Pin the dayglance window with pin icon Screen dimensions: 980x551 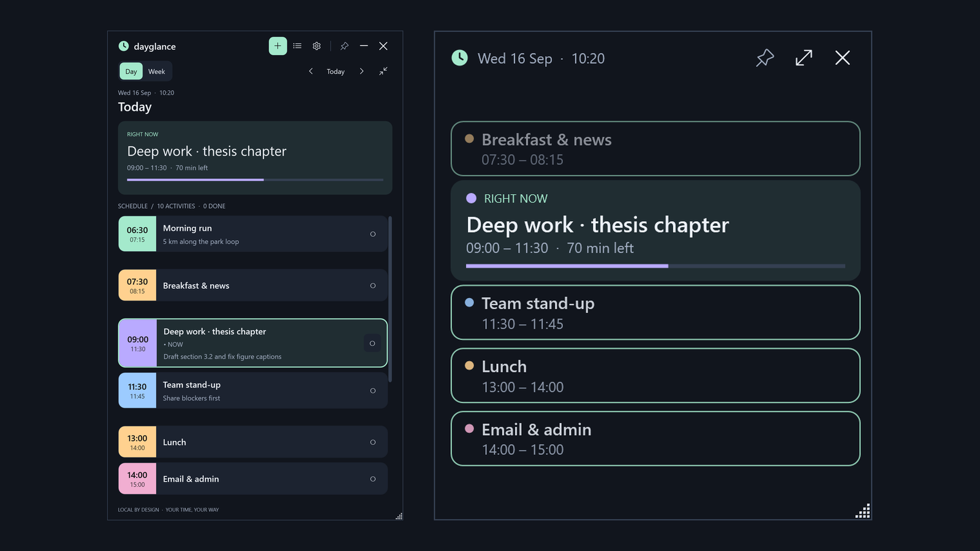[344, 46]
